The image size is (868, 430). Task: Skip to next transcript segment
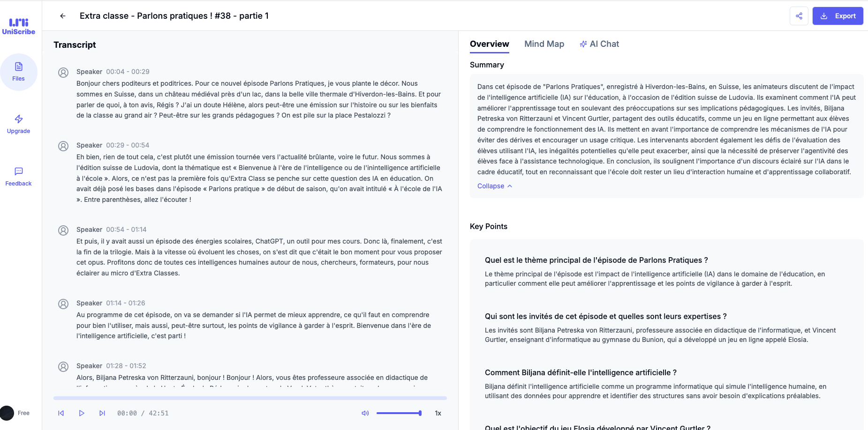point(102,413)
